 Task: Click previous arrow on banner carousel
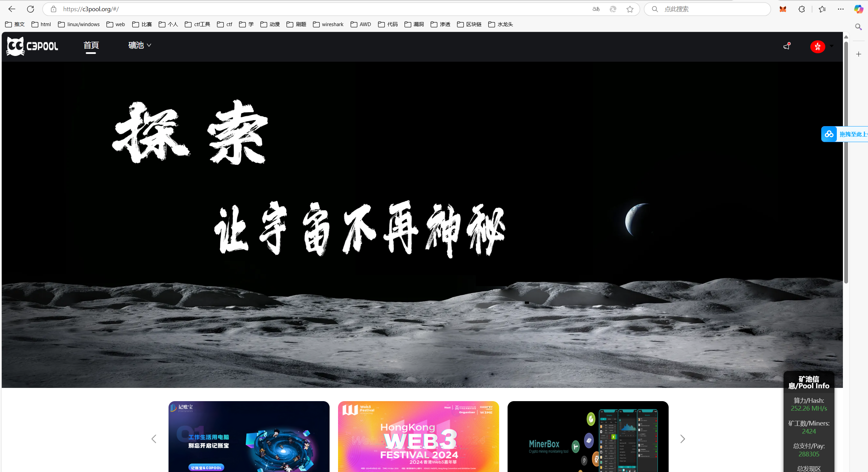point(154,439)
